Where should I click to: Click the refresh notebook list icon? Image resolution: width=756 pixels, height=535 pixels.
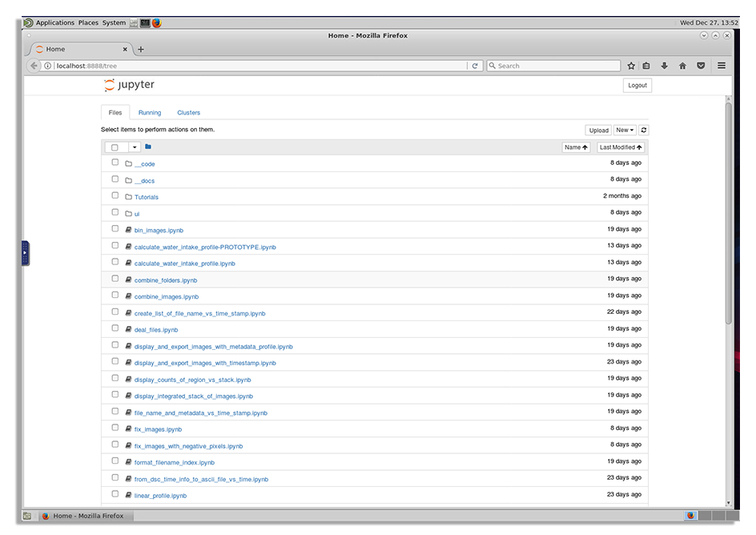click(644, 130)
